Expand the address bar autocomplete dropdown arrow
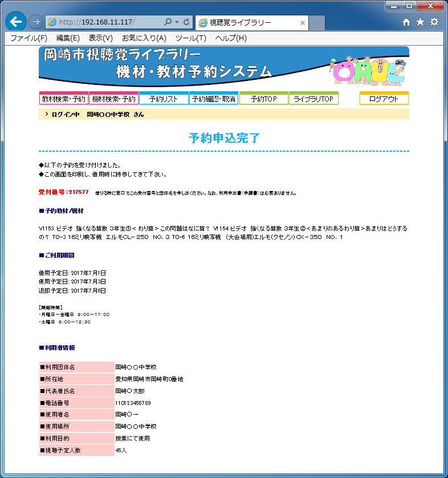 177,22
